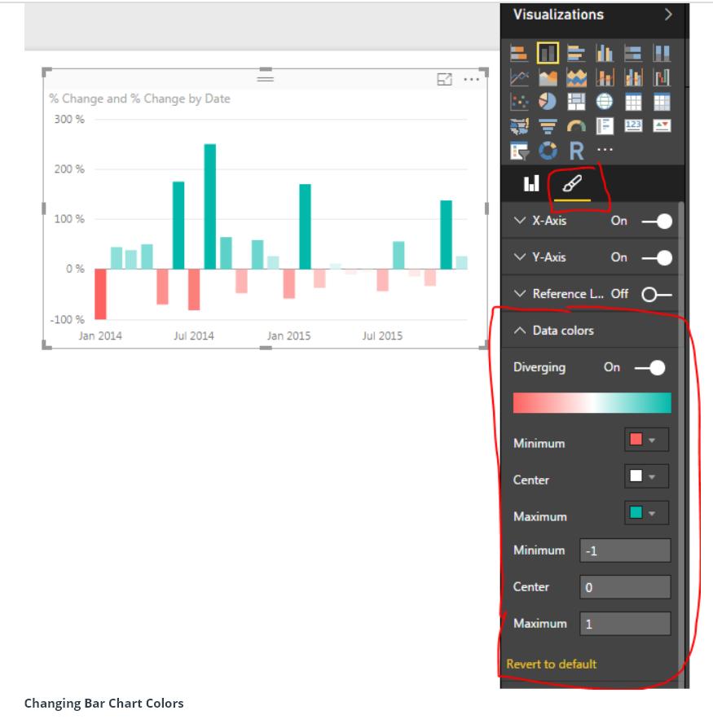Select the funnel chart visualization
Viewport: 713px width, 728px height.
tap(548, 126)
